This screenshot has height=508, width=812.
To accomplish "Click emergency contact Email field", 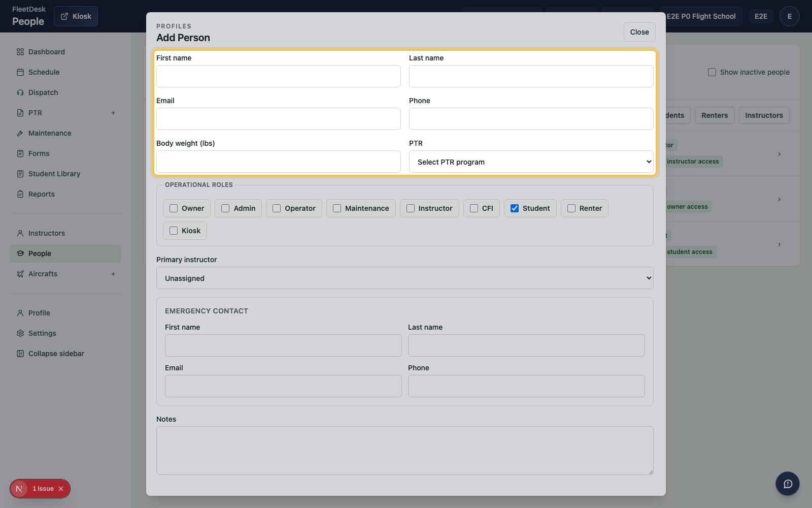I will click(283, 386).
